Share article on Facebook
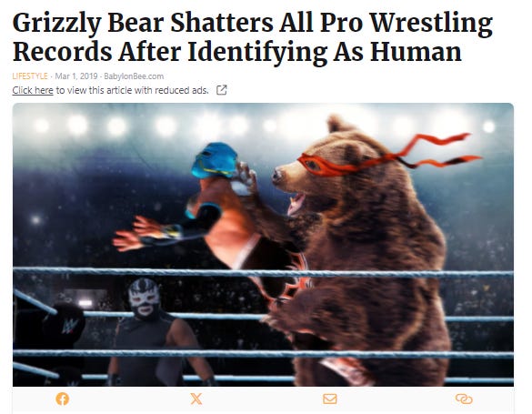The height and width of the screenshot is (414, 532). pyautogui.click(x=63, y=399)
